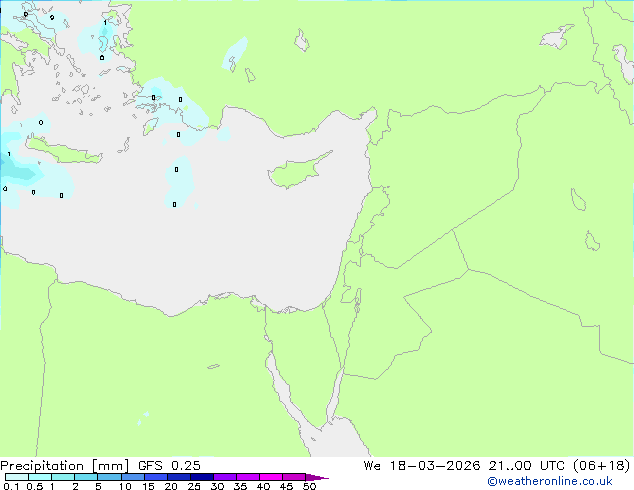Click the 5–10 mm legend swatch

109,477
